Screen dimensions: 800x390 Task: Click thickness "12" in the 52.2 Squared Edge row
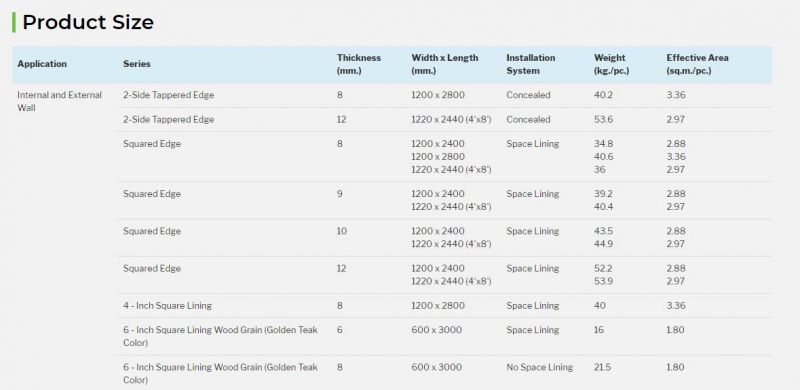pyautogui.click(x=341, y=269)
